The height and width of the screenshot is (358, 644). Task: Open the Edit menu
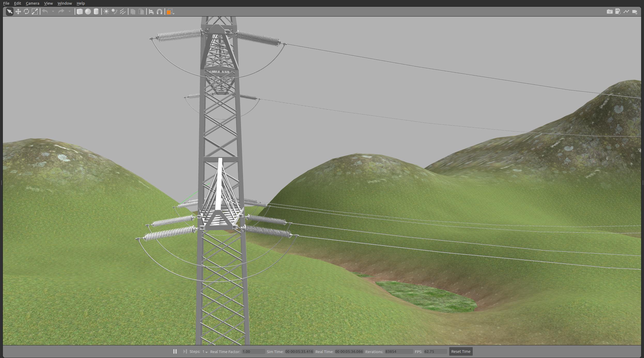[18, 3]
